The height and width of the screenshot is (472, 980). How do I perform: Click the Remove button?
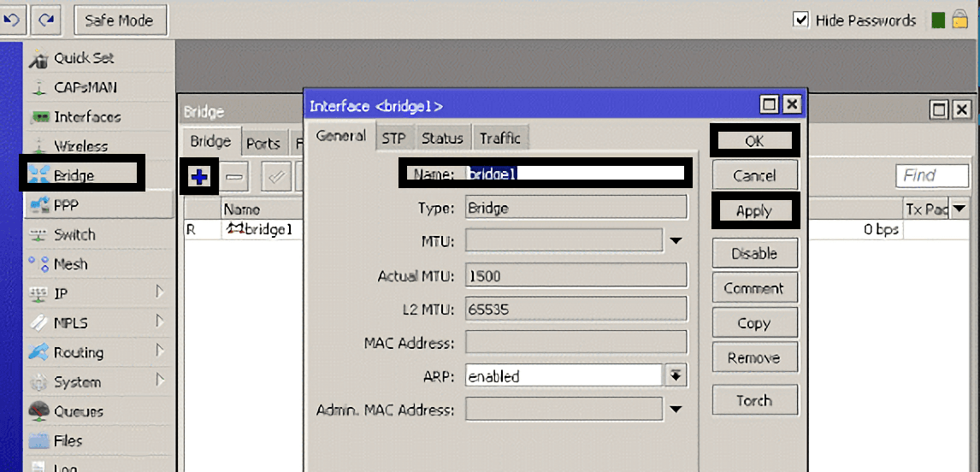754,358
